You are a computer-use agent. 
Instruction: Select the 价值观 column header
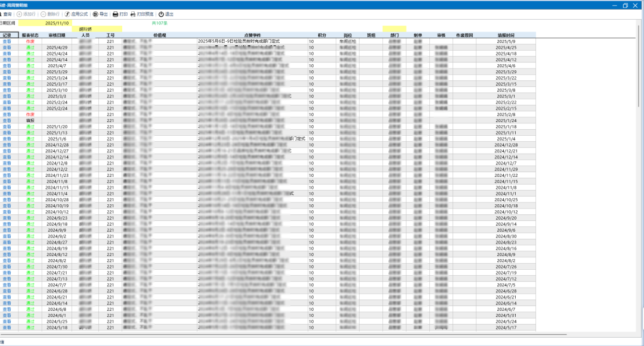click(160, 35)
